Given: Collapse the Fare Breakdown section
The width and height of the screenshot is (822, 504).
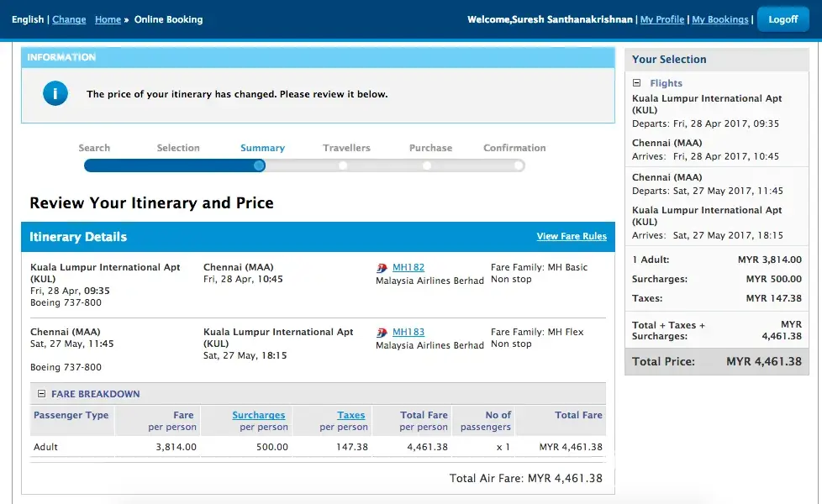Looking at the screenshot, I should [40, 394].
